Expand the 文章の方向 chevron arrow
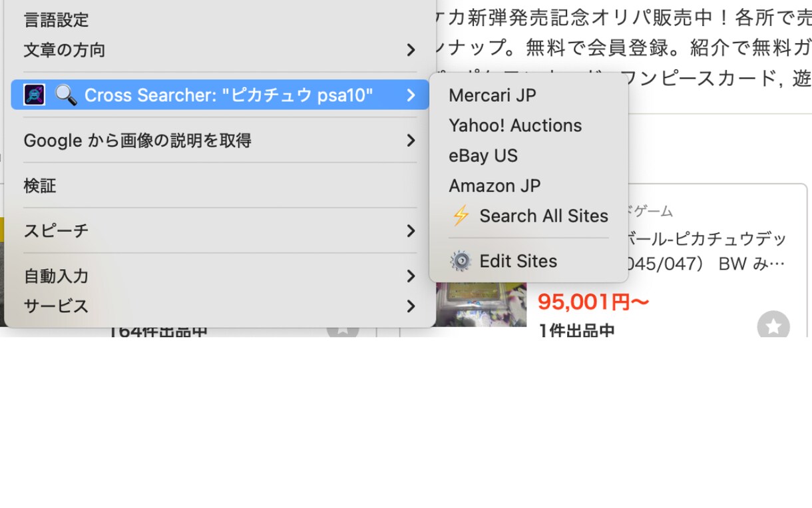 point(411,50)
